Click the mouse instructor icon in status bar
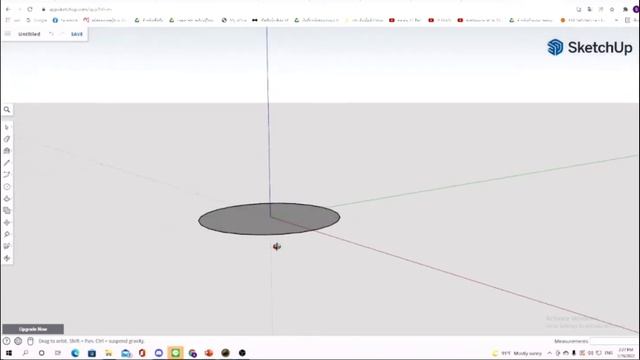 30,341
